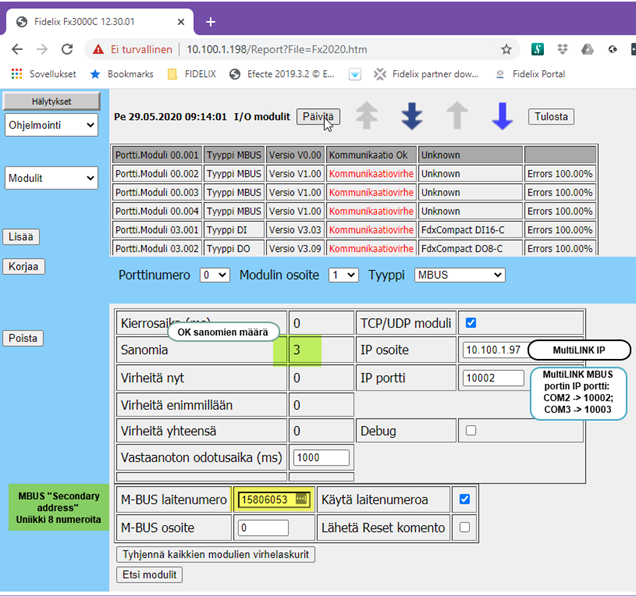Click Vastaanoton odotusaika input field
This screenshot has height=597, width=636.
point(321,457)
